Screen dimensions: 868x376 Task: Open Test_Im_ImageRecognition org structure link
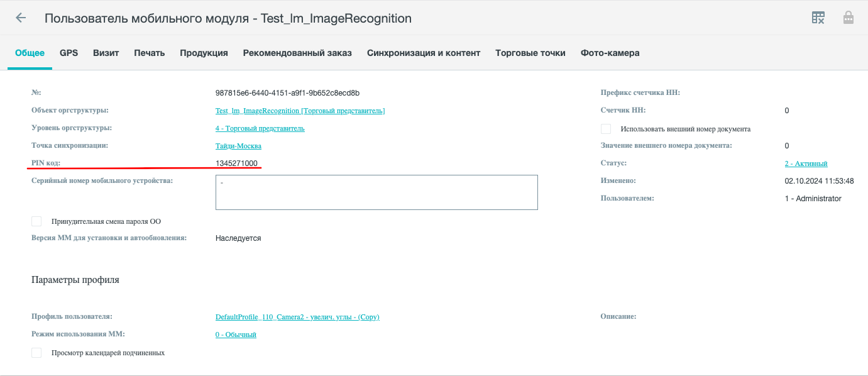300,111
